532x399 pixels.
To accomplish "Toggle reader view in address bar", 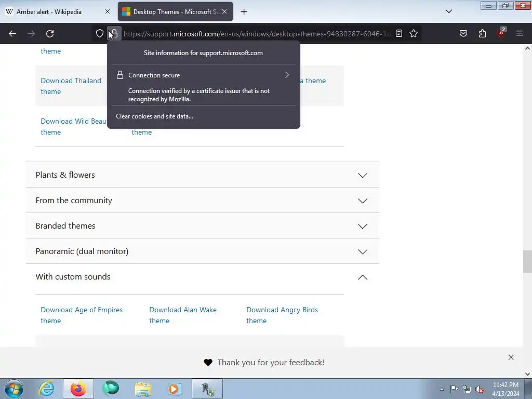I will click(x=399, y=33).
